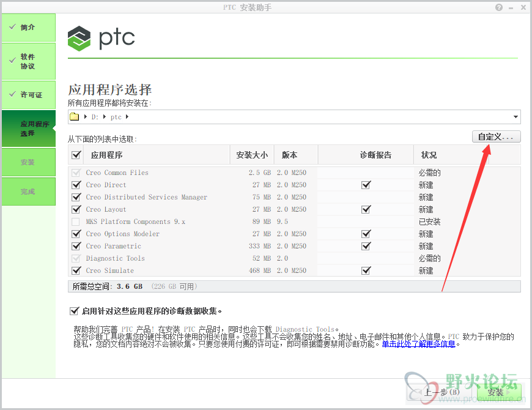Go to the 软件协议 step tab
532x410 pixels.
point(29,61)
